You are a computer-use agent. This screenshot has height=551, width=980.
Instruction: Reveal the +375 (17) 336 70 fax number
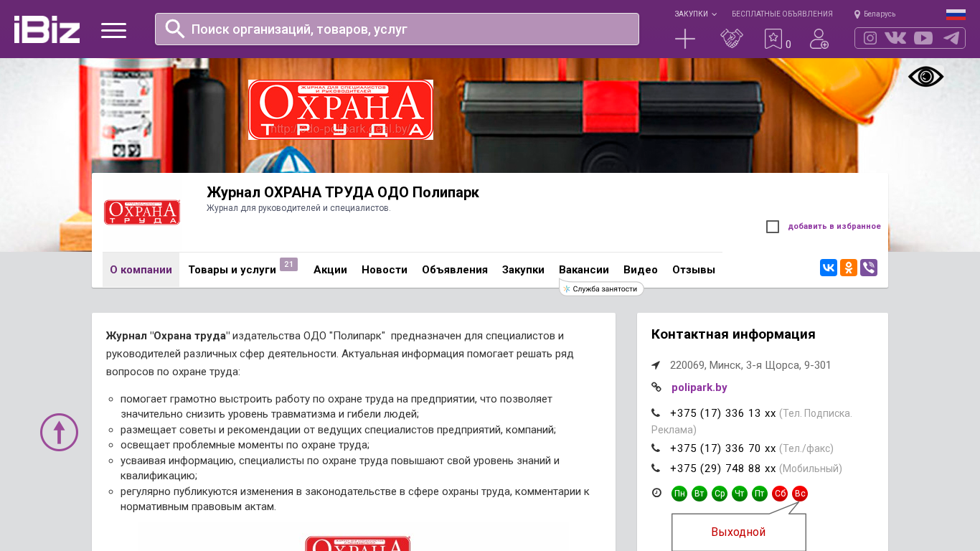pyautogui.click(x=723, y=448)
